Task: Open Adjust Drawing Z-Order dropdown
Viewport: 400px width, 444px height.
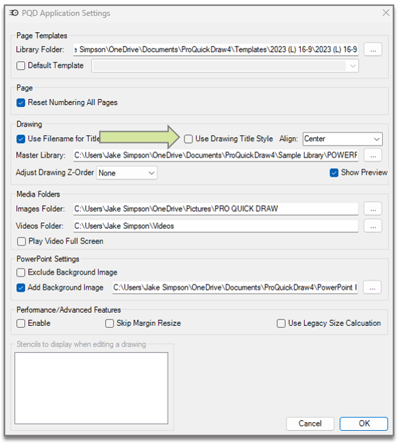Action: click(x=127, y=173)
